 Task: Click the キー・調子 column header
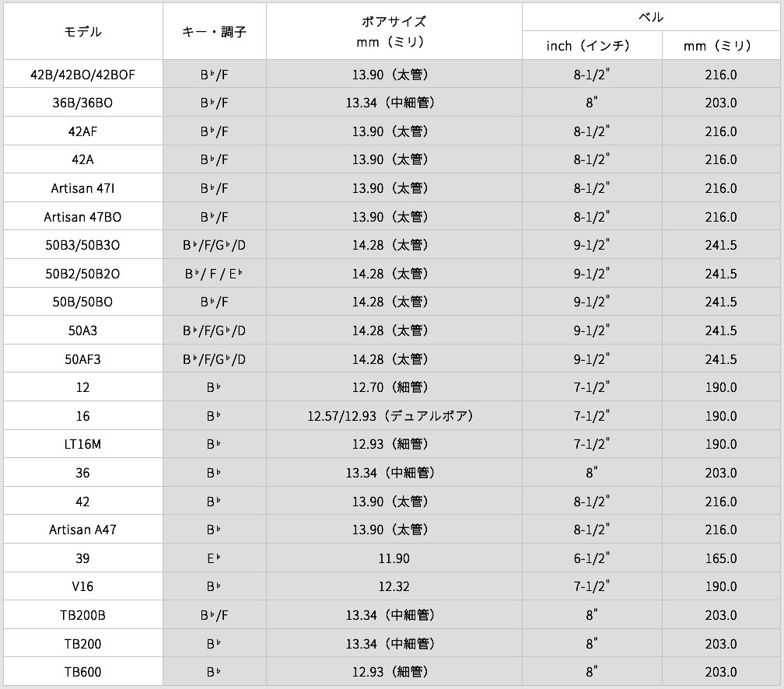(x=214, y=32)
